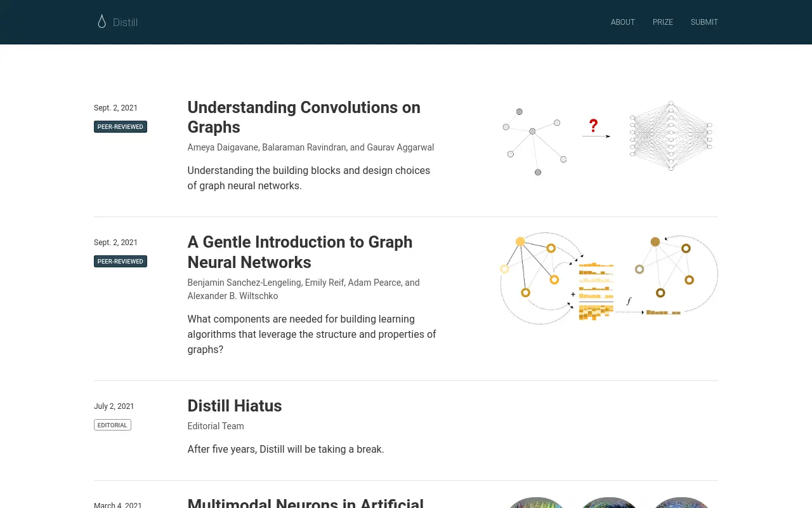Click the description 'Understanding the building blocks and design choices'

(x=309, y=178)
